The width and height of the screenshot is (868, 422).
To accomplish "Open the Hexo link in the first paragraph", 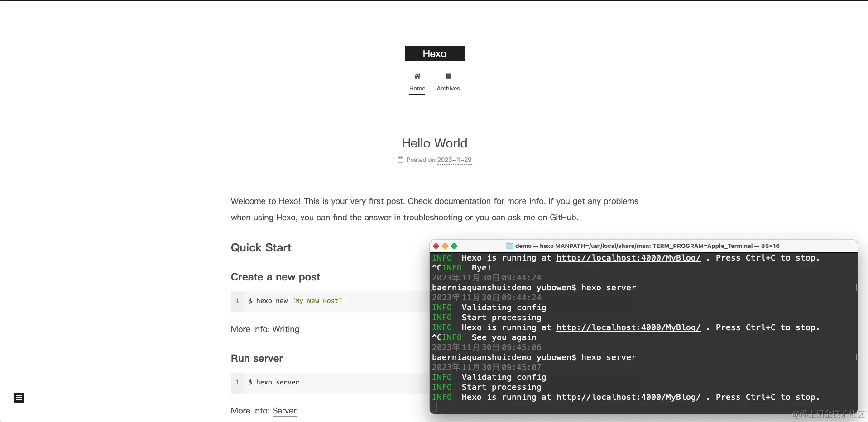I will [x=288, y=201].
